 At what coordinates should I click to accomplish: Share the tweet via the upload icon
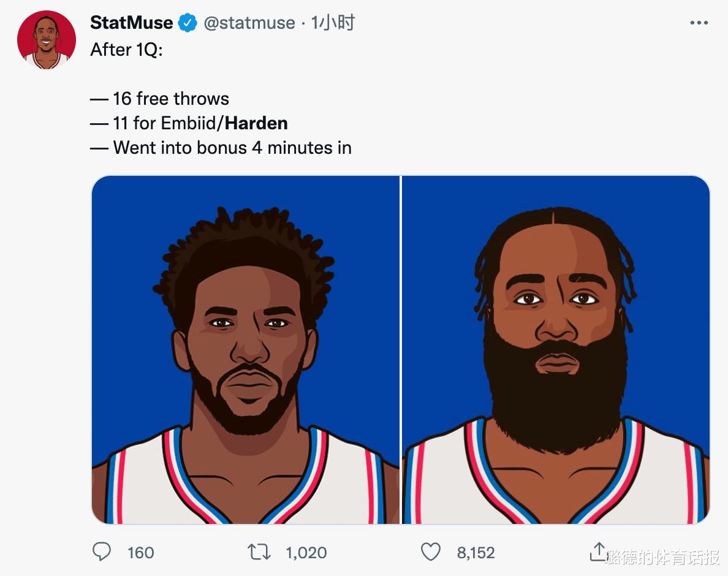click(x=599, y=551)
